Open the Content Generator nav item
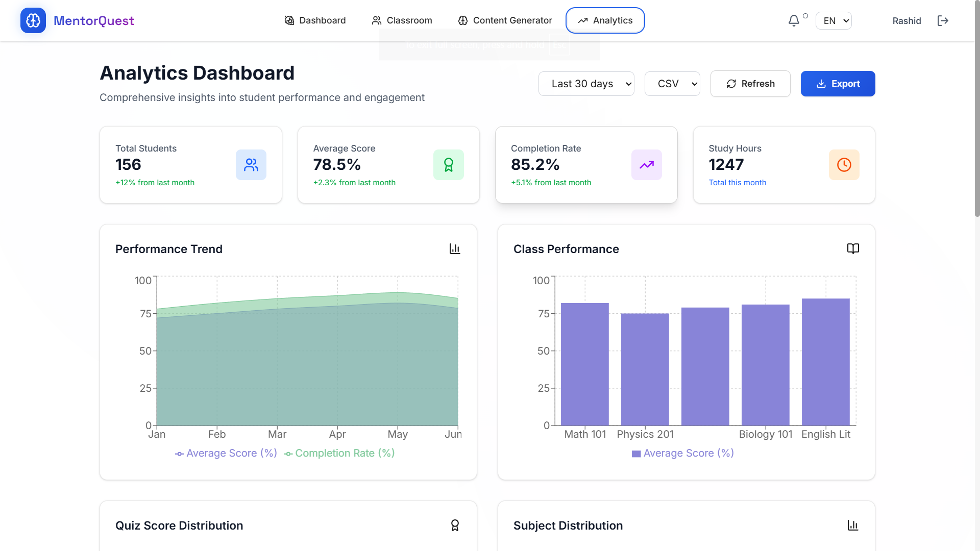Screen dimensions: 980x551 tap(505, 20)
